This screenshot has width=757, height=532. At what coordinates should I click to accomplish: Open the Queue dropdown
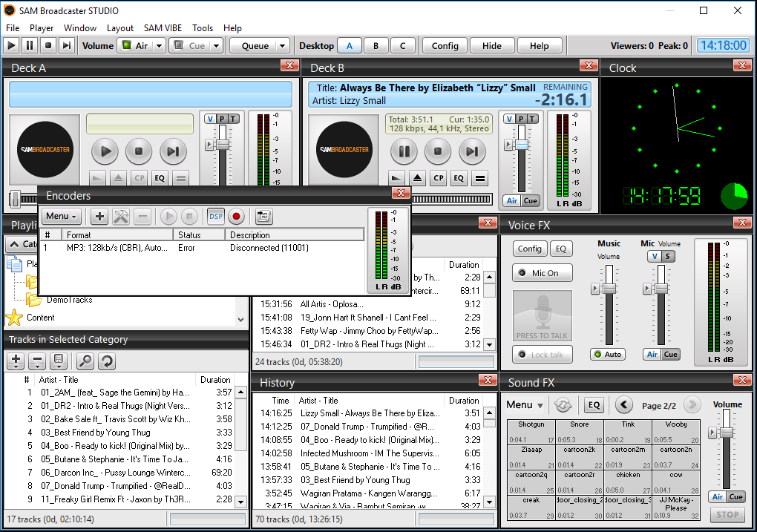[259, 45]
